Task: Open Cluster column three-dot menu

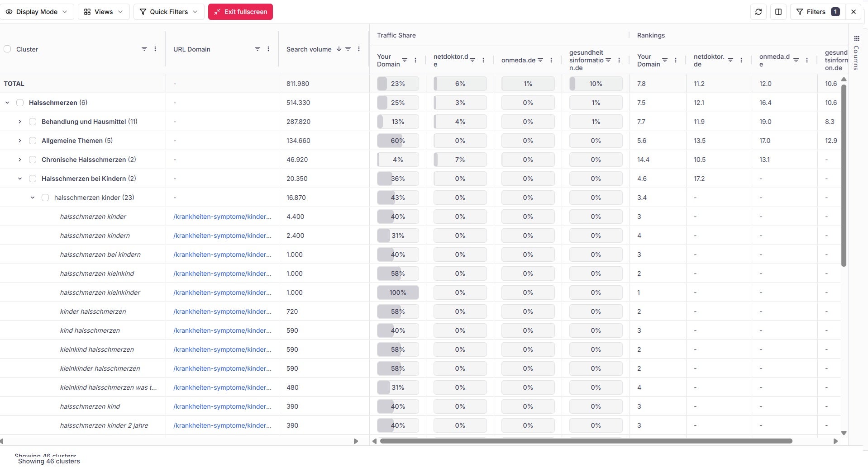Action: pos(155,49)
